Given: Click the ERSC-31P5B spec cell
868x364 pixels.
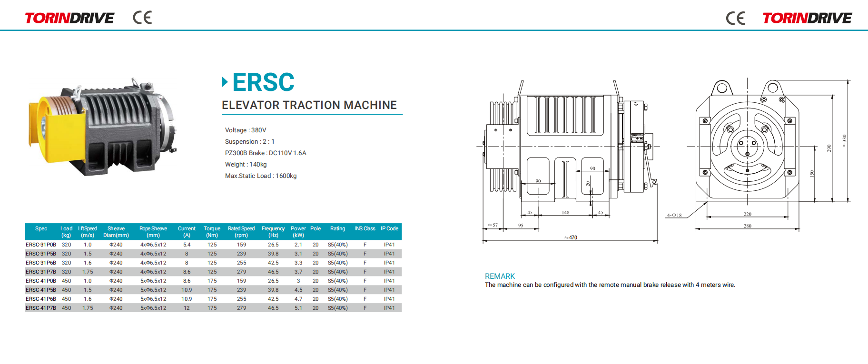Looking at the screenshot, I should pos(41,254).
